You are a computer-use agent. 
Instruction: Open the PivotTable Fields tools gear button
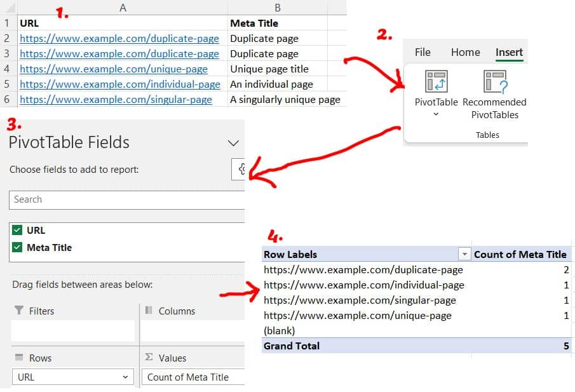[x=240, y=169]
